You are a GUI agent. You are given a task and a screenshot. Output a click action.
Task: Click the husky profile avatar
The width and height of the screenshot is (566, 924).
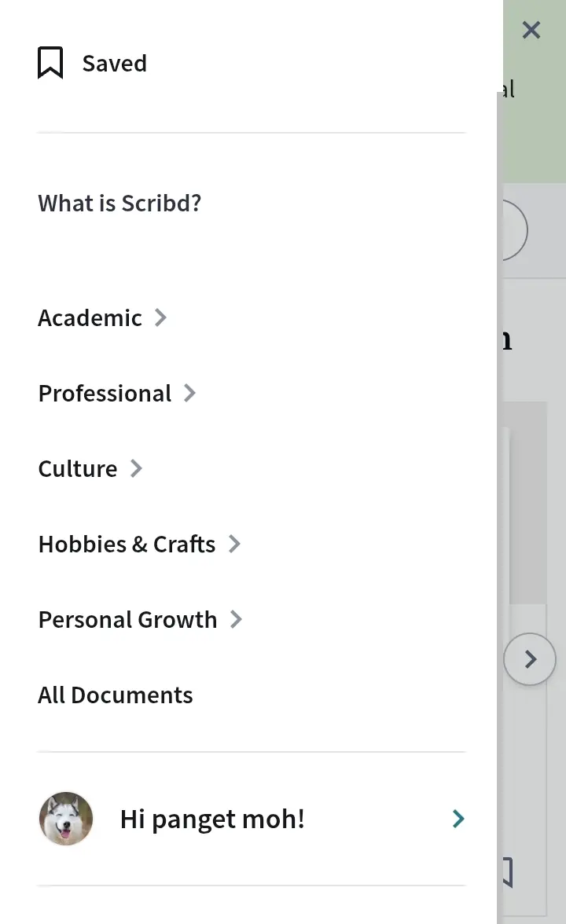click(x=66, y=819)
